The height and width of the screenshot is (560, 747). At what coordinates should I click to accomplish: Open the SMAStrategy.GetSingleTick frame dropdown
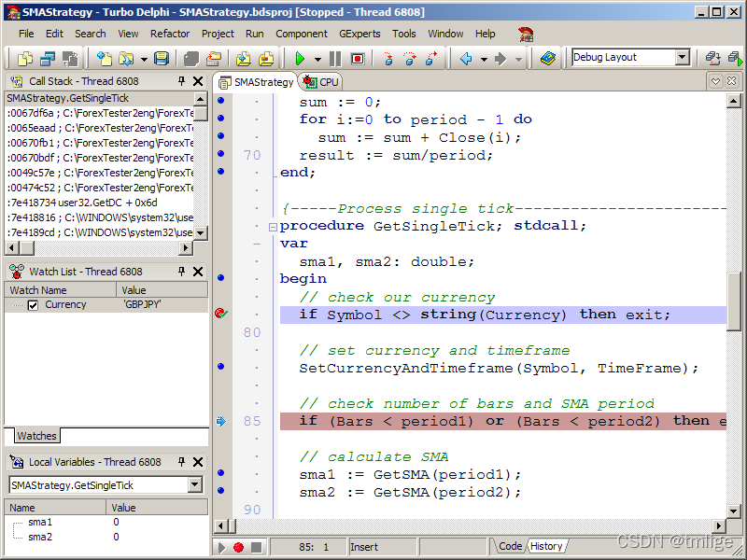pos(194,485)
